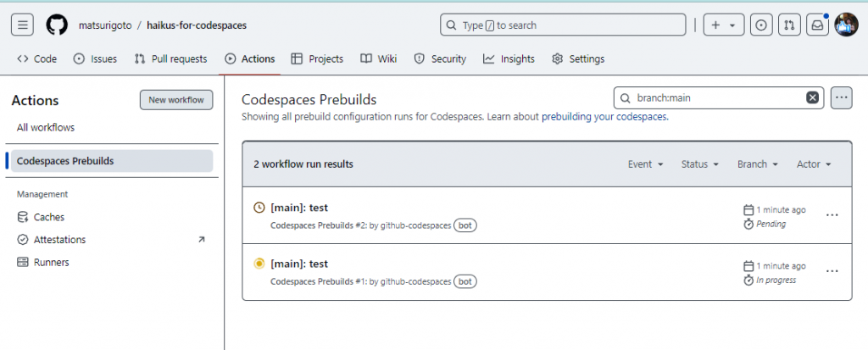Open the pull requests header icon

pos(789,25)
